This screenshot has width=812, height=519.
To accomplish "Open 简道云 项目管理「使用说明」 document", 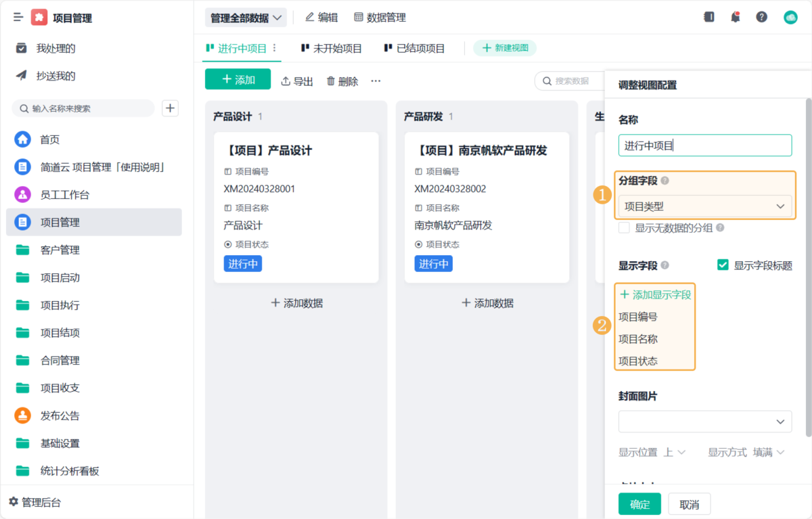I will [93, 167].
